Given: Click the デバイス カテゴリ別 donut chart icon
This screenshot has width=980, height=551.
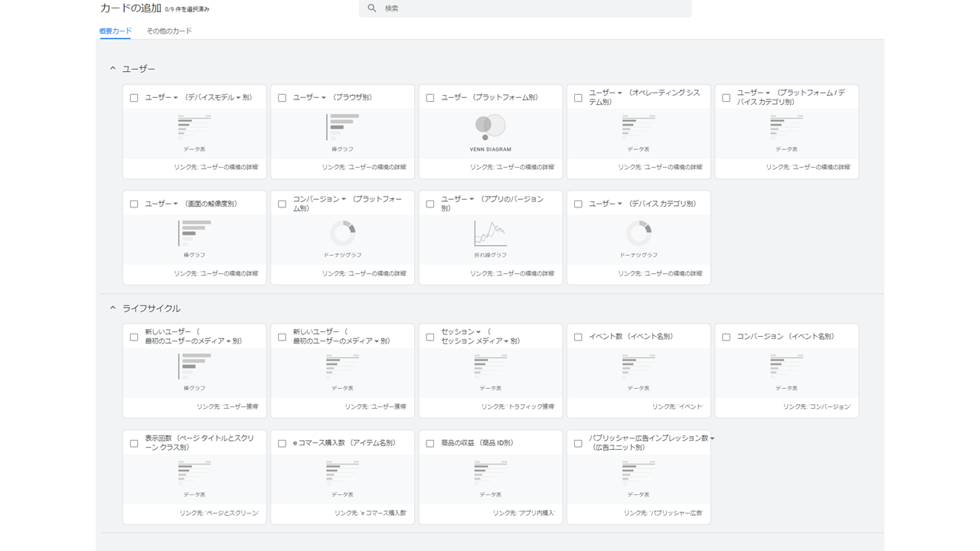Looking at the screenshot, I should click(639, 233).
